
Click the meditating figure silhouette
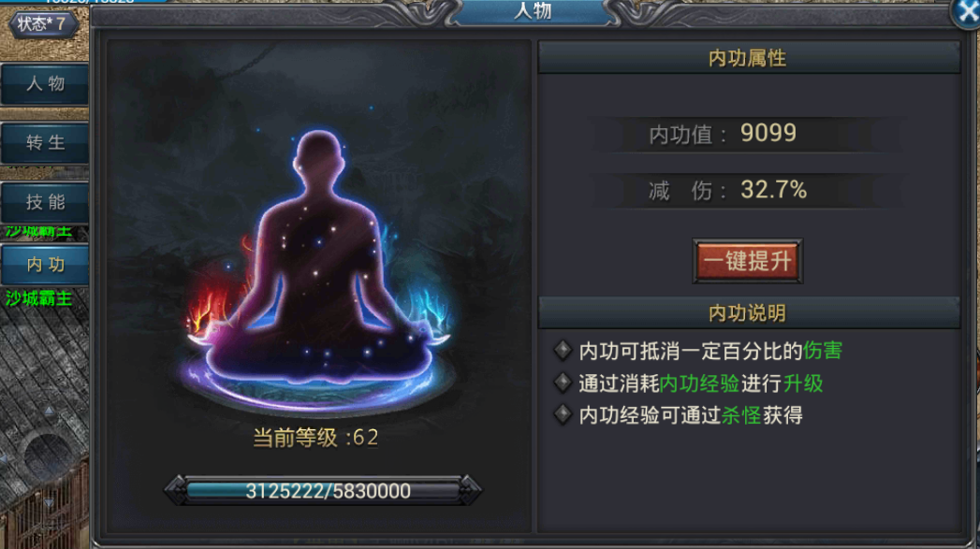[x=319, y=262]
